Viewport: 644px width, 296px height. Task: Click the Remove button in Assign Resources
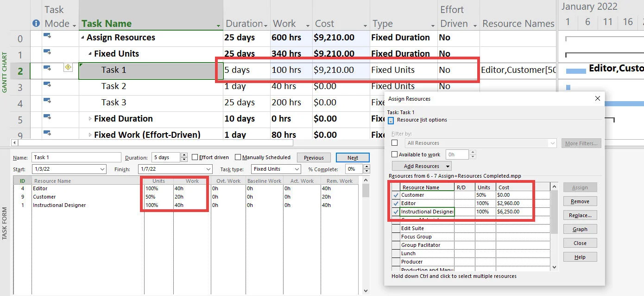click(580, 201)
